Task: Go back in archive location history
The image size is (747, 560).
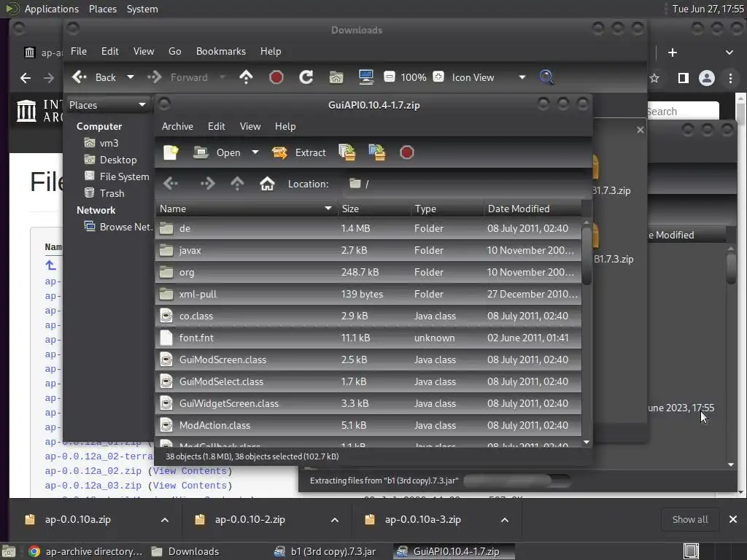Action: pos(171,184)
